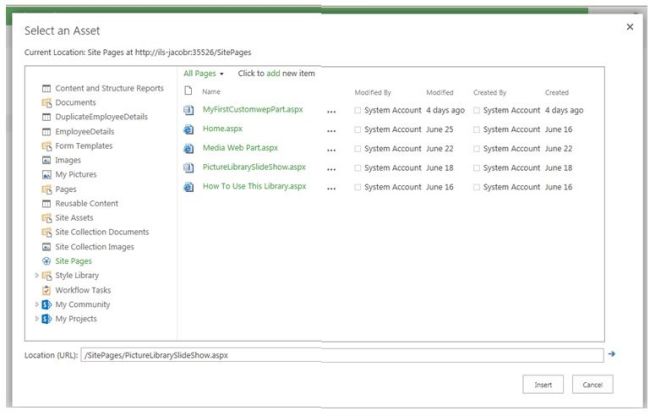This screenshot has width=650, height=416.
Task: Click the Site Collection Images icon
Action: pyautogui.click(x=46, y=247)
